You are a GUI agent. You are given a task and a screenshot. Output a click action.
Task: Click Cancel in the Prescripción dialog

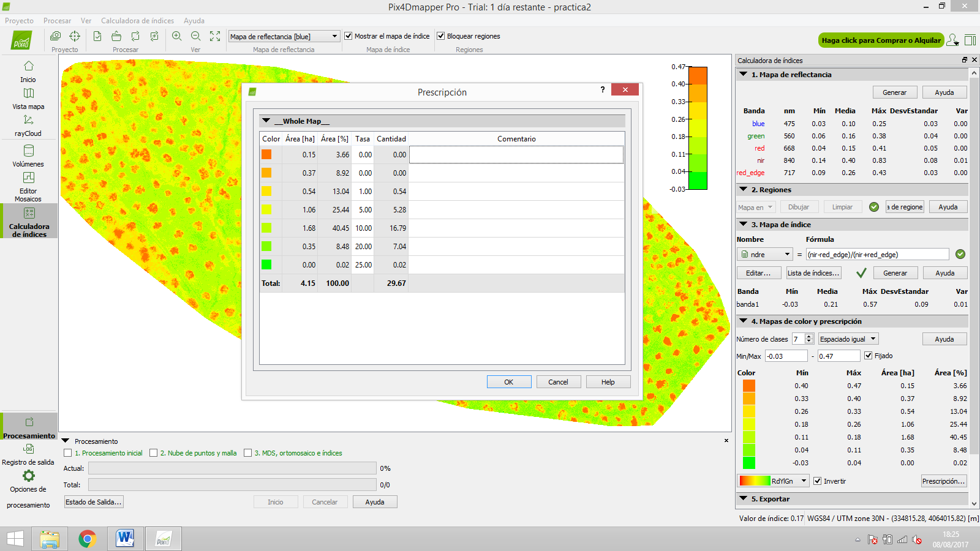tap(558, 381)
